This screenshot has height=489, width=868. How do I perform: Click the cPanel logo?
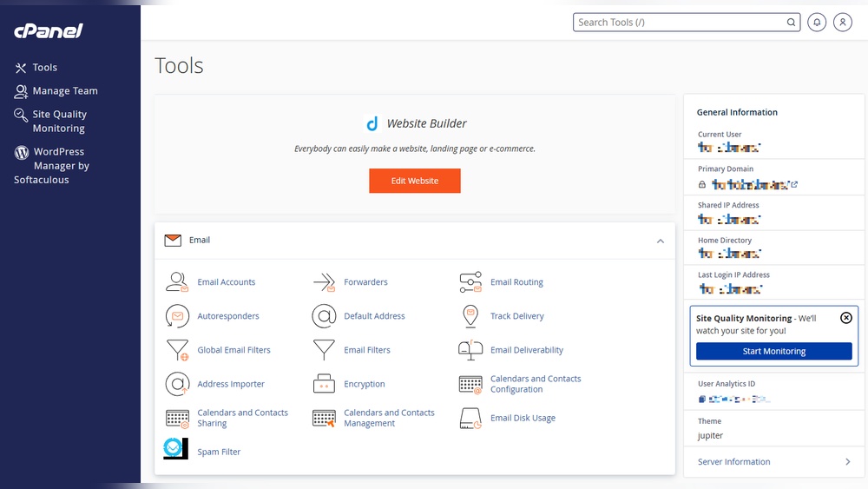tap(49, 31)
